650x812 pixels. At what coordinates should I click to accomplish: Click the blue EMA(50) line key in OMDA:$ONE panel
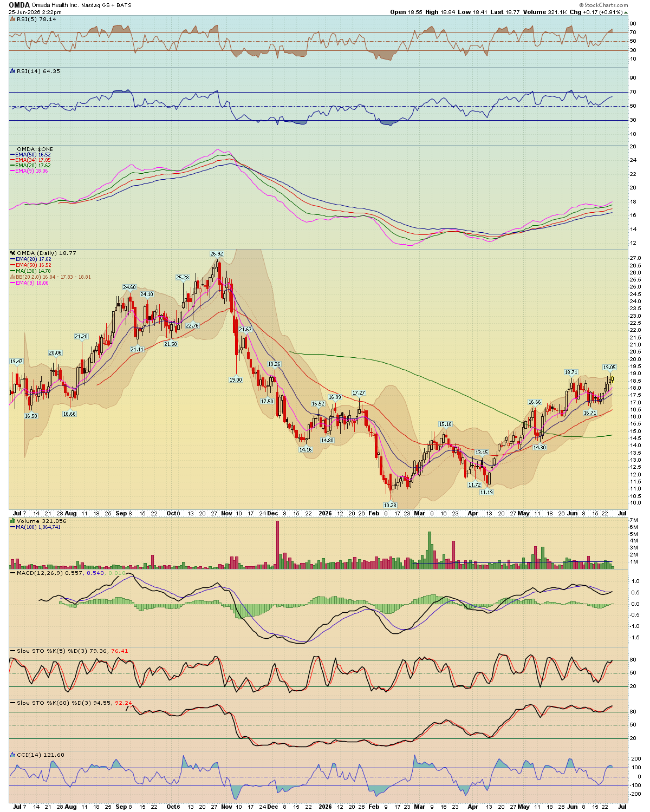pyautogui.click(x=12, y=155)
